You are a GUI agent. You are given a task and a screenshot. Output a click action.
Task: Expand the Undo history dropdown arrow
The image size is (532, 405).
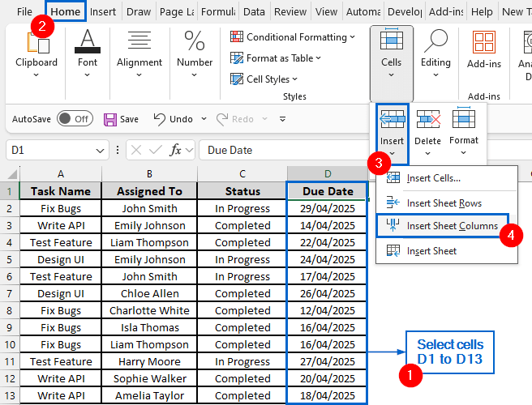pyautogui.click(x=204, y=119)
